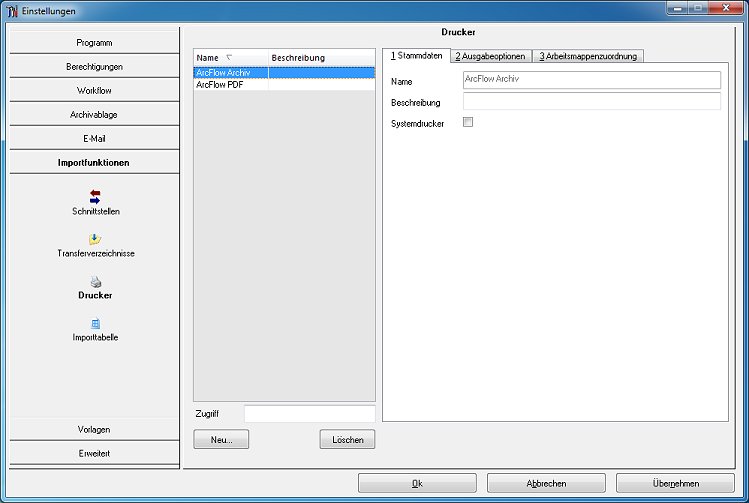Close the Einstellungen window
Viewport: 749px width, 503px height.
tap(726, 8)
